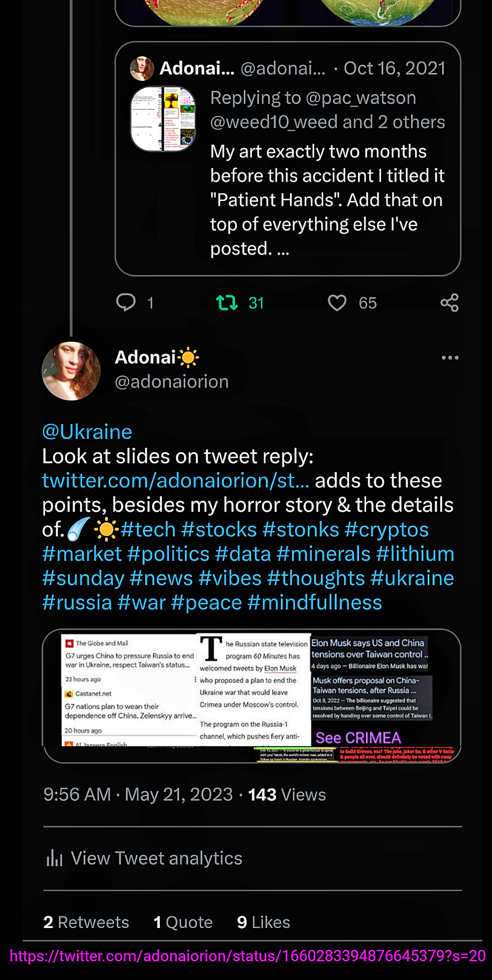Image resolution: width=492 pixels, height=980 pixels.
Task: Open View Tweet analytics
Action: point(156,858)
